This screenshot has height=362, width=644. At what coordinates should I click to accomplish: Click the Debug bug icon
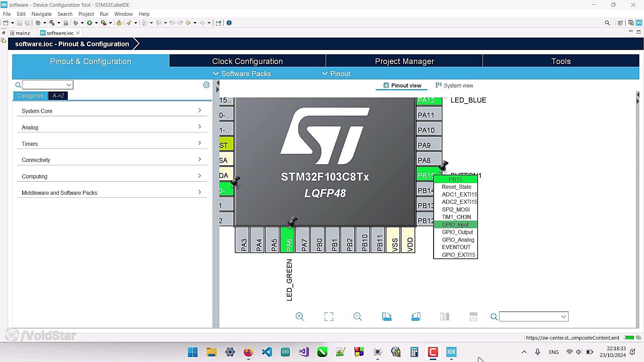coord(76,23)
